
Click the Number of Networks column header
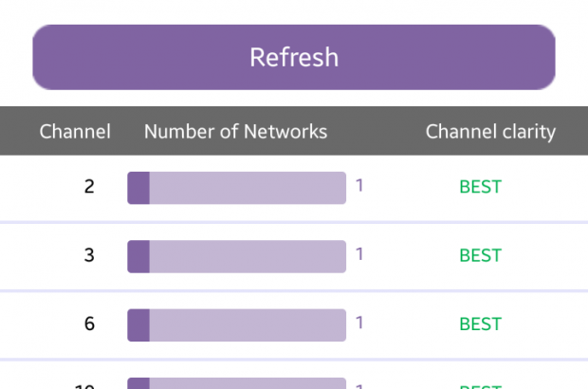click(x=235, y=132)
